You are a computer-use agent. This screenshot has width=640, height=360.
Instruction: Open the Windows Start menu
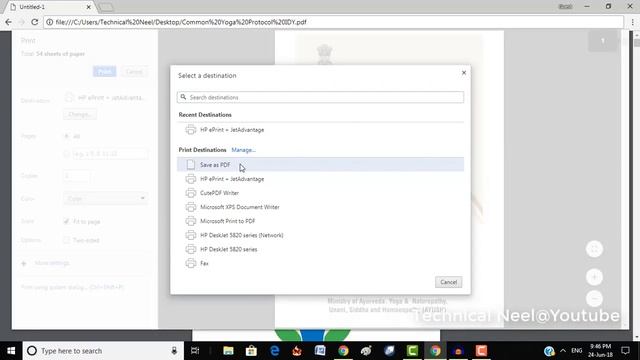pos(11,351)
